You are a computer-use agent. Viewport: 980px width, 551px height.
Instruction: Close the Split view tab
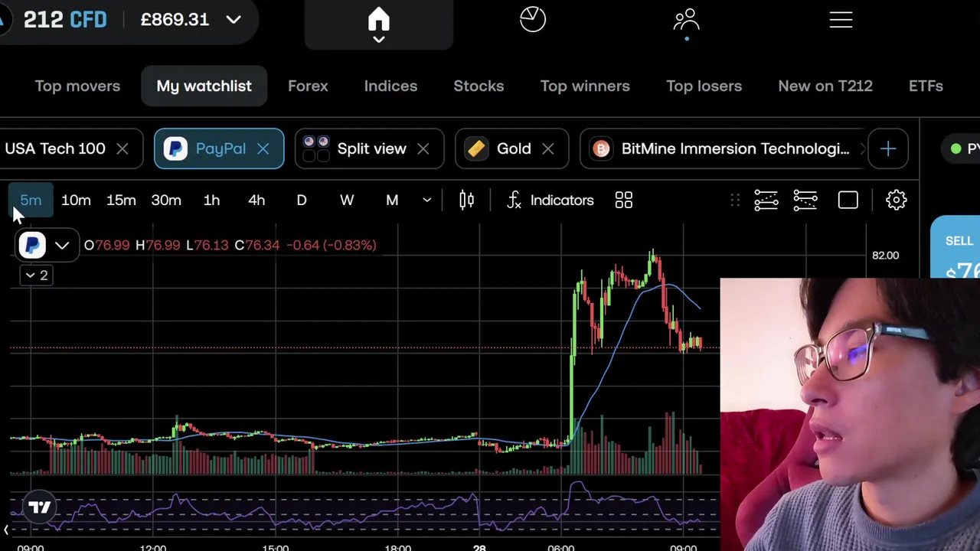(x=423, y=148)
